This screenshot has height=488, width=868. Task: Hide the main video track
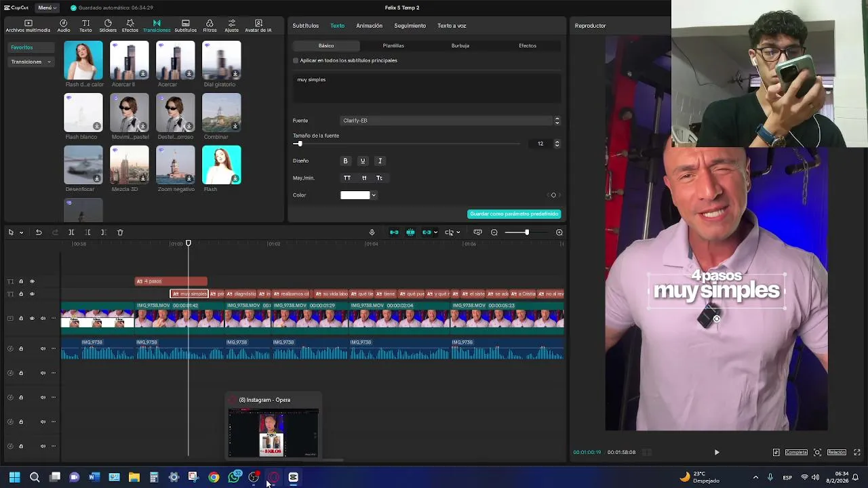pyautogui.click(x=32, y=318)
